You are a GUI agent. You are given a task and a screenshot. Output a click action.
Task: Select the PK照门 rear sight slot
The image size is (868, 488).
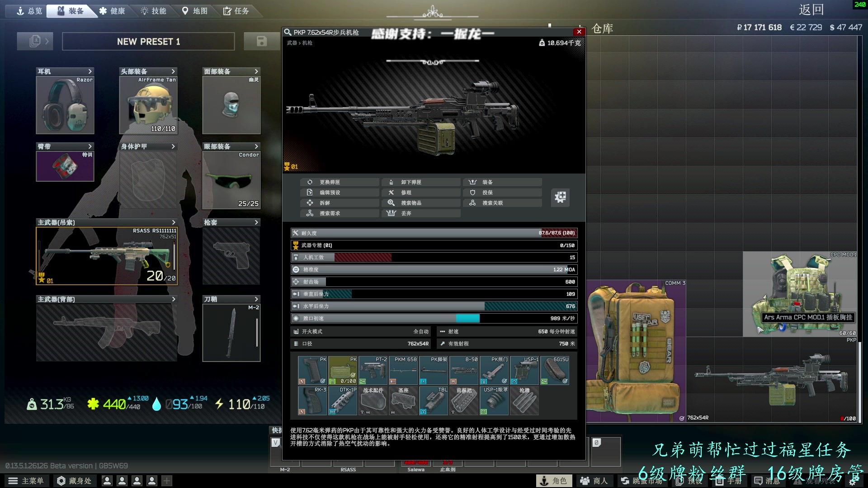[x=494, y=371]
